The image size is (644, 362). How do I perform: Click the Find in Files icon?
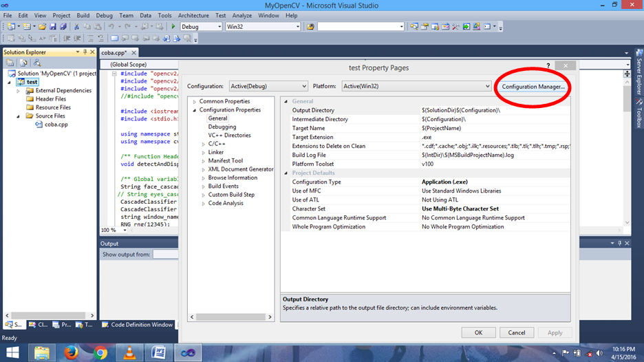coord(310,27)
